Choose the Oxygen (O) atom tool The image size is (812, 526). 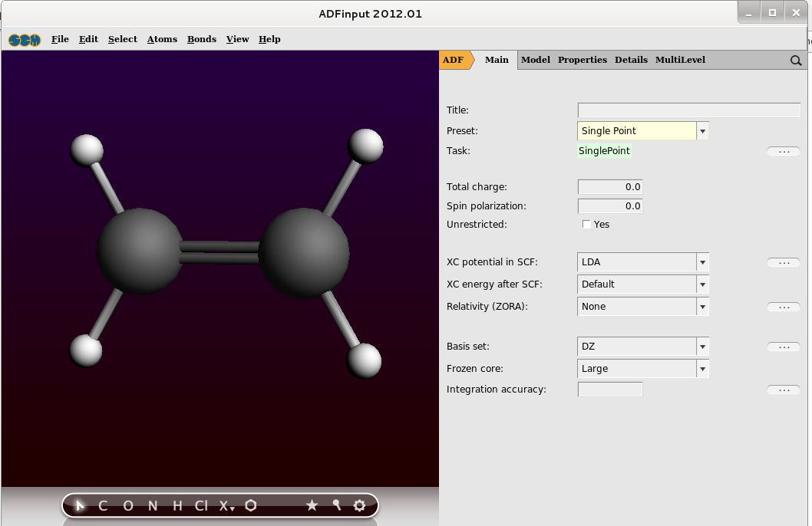[x=127, y=505]
